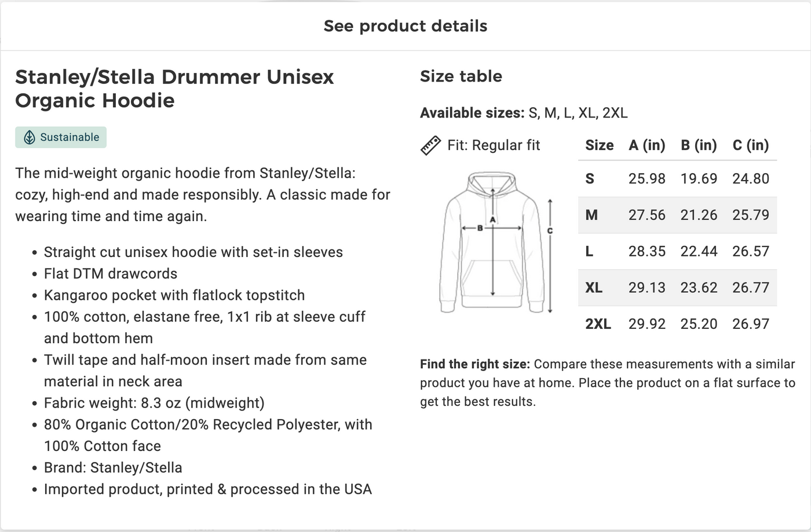Viewport: 811px width, 532px height.
Task: Click the C (in) column header
Action: point(750,145)
